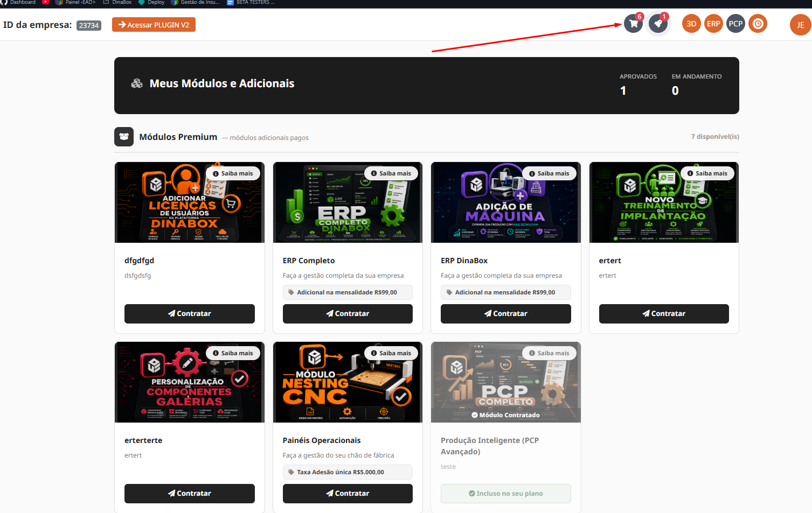This screenshot has width=812, height=513.
Task: Open the Painel <EAD> bookmark
Action: [x=75, y=3]
